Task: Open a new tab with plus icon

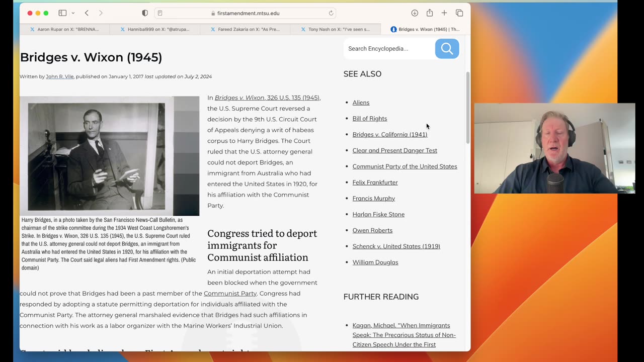Action: pos(444,13)
